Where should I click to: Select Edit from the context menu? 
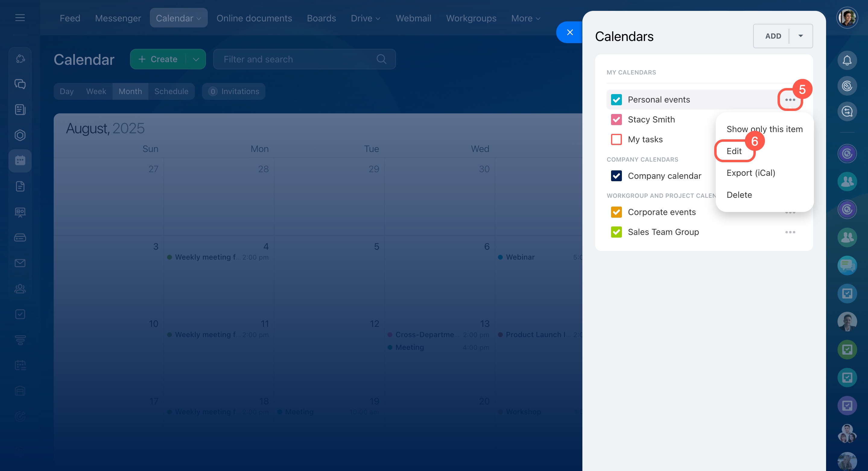(734, 151)
